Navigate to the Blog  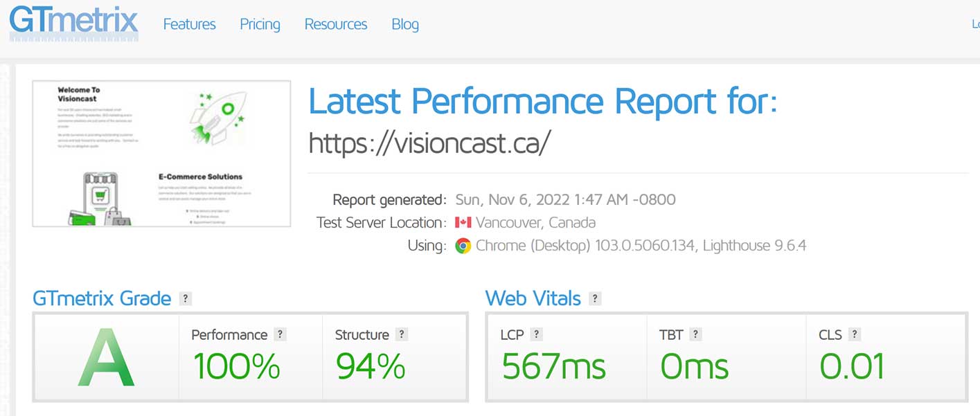click(405, 24)
